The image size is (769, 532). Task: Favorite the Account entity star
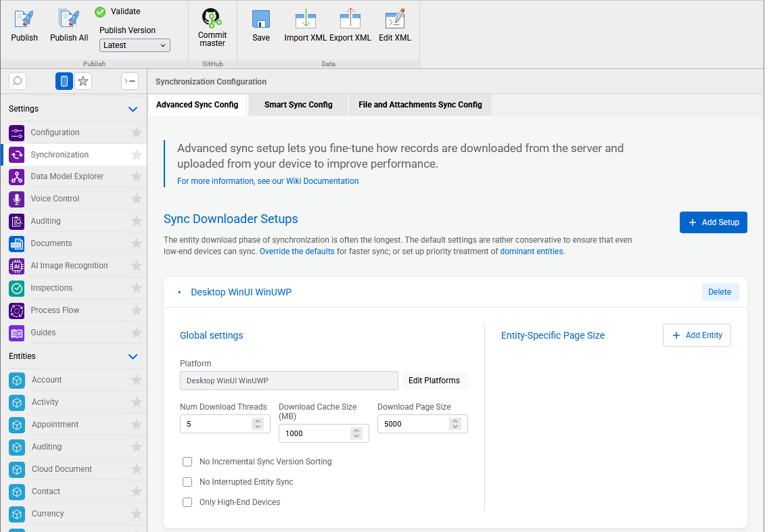(x=137, y=380)
